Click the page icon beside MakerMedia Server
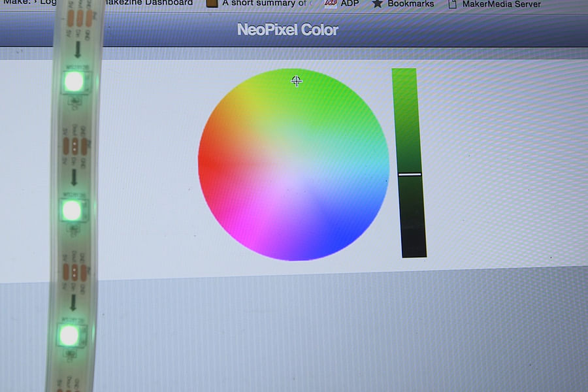Image resolution: width=588 pixels, height=392 pixels. 452,5
